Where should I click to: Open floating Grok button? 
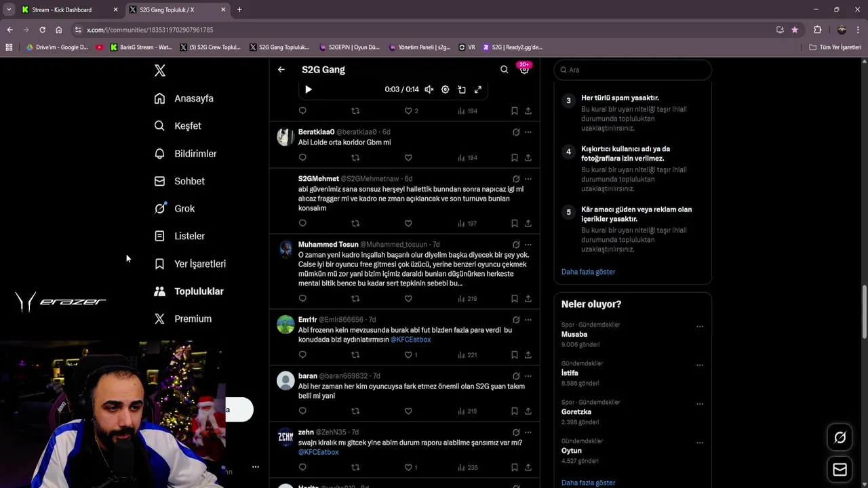point(840,438)
